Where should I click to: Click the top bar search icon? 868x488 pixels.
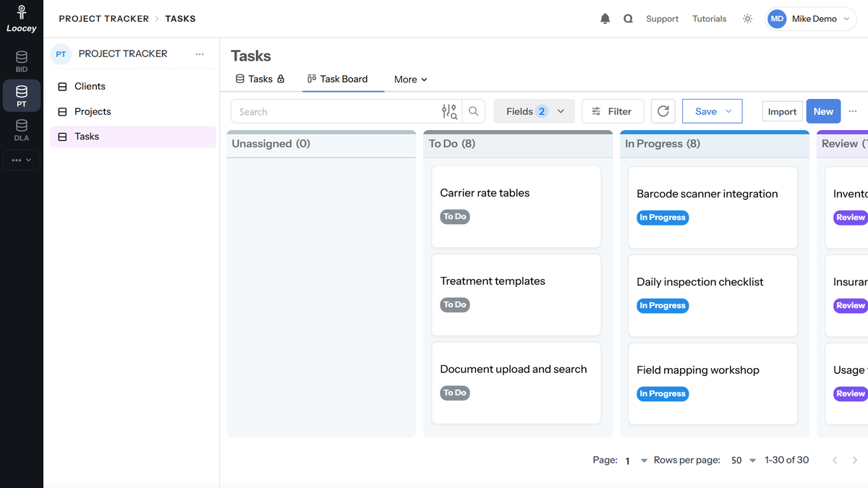coord(628,19)
